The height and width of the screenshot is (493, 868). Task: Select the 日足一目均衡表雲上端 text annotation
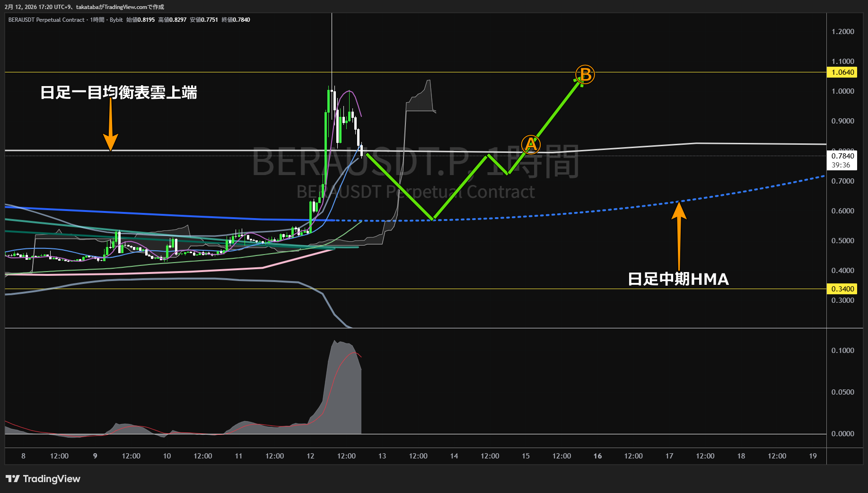pos(118,92)
